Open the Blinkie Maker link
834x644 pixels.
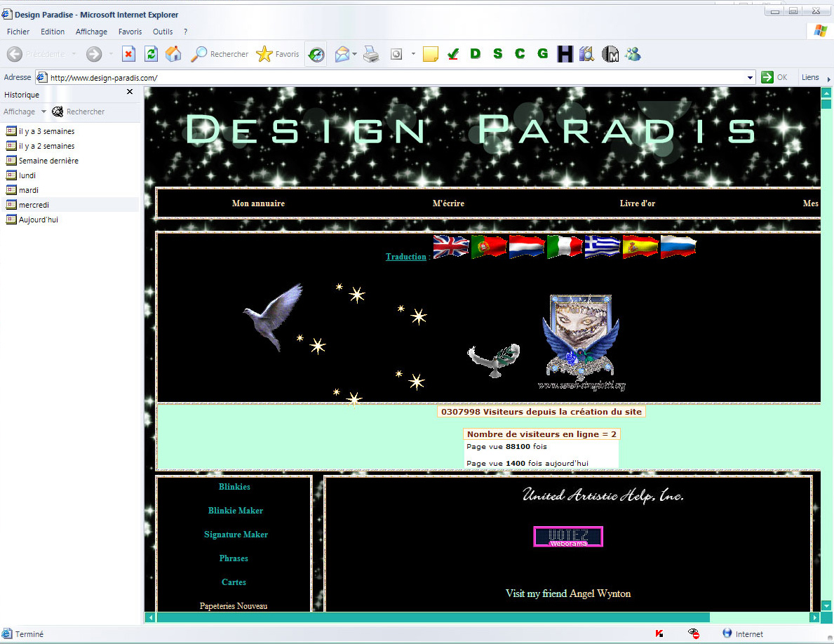tap(236, 511)
